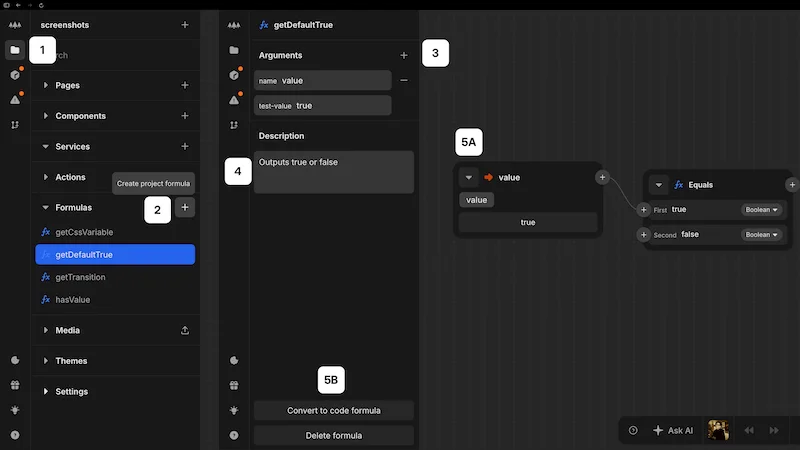Click the browser back arrow in the top bar
Viewport: 800px width, 450px height.
point(18,5)
